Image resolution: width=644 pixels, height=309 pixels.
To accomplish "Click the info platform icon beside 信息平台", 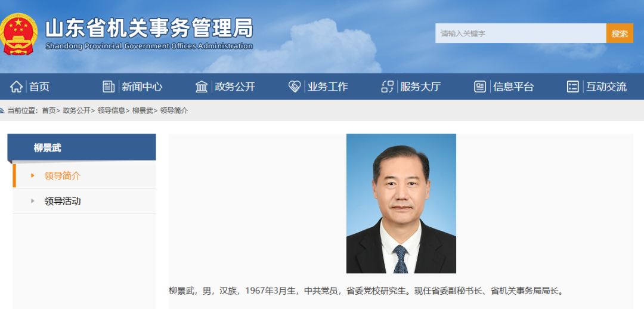I will pos(480,86).
